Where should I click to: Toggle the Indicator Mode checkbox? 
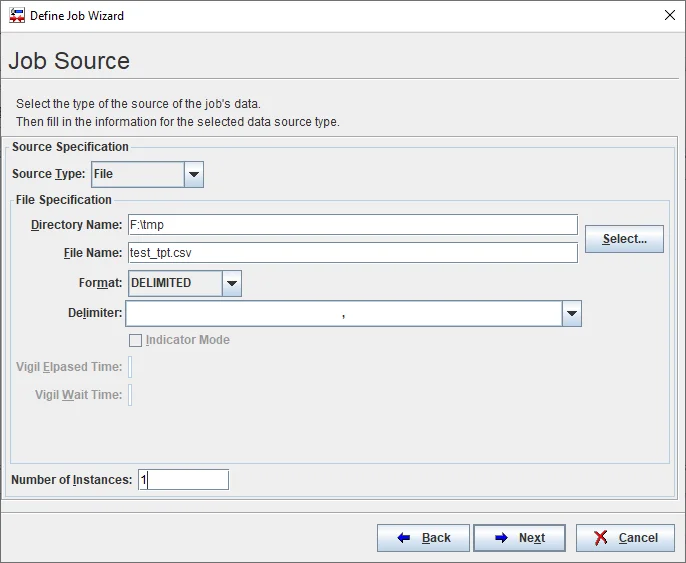[136, 340]
